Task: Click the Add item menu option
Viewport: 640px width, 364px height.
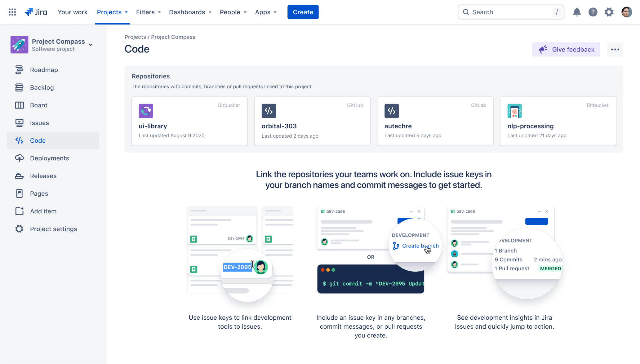Action: click(x=43, y=211)
